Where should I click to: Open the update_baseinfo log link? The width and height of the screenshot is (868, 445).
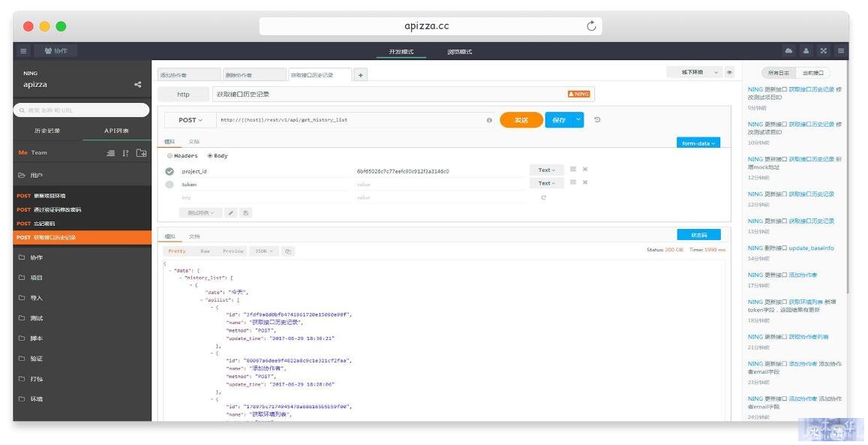pos(811,248)
